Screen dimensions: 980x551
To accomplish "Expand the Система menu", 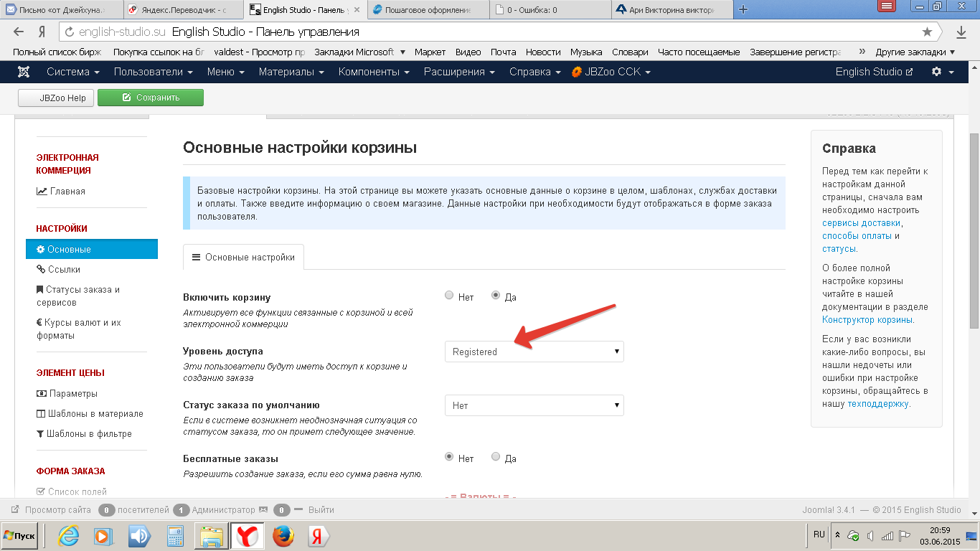I will pyautogui.click(x=72, y=72).
